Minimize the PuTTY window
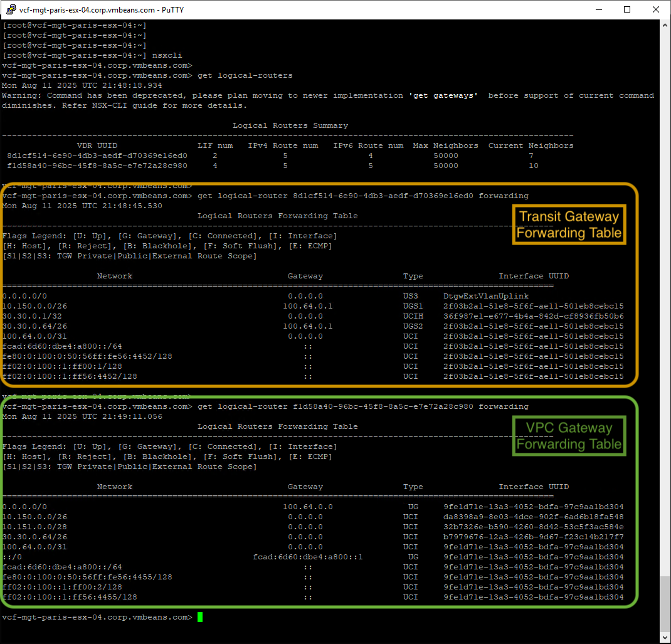The height and width of the screenshot is (644, 671). [599, 9]
